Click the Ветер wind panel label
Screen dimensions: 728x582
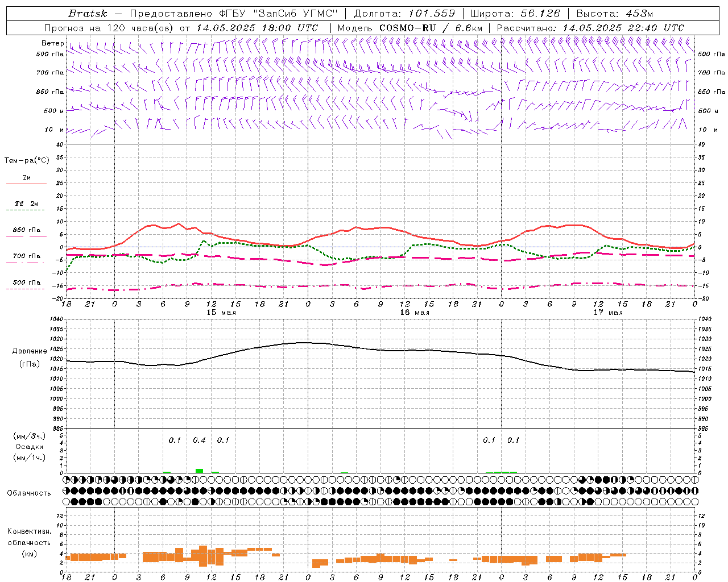point(52,43)
